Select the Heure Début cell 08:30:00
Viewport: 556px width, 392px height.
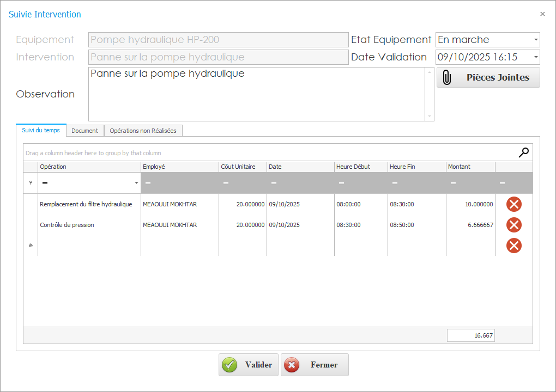(360, 225)
